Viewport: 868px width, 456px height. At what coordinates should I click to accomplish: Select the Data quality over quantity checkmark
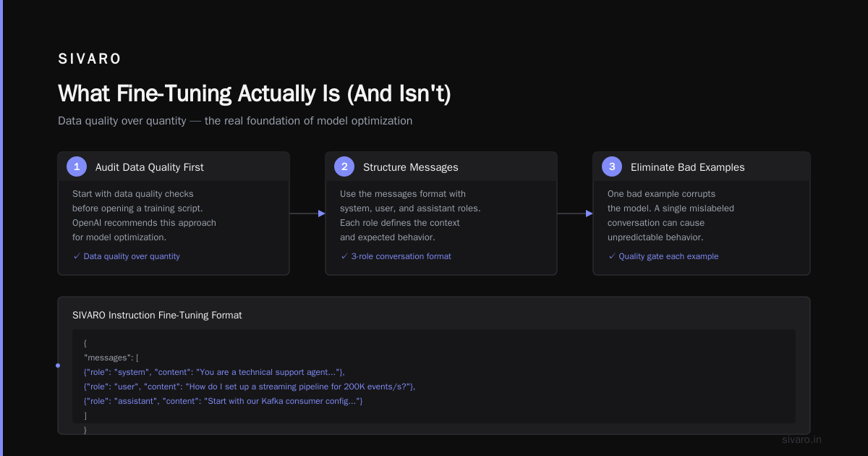tap(77, 256)
